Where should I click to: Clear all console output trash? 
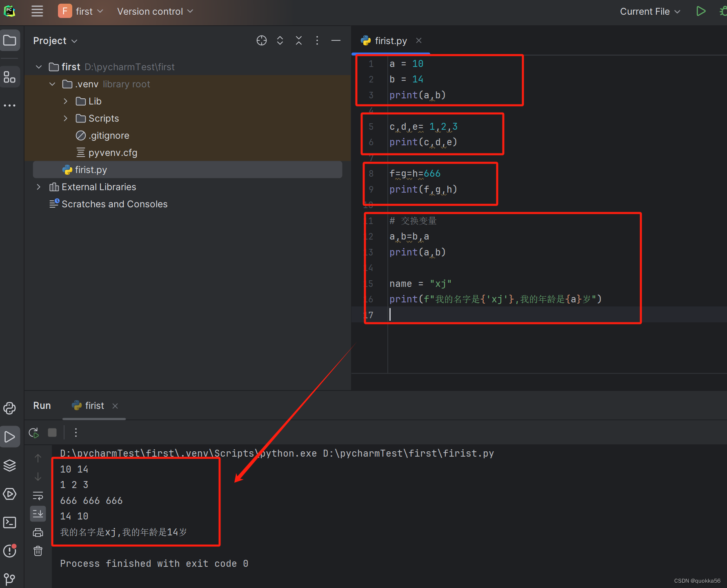(x=38, y=551)
